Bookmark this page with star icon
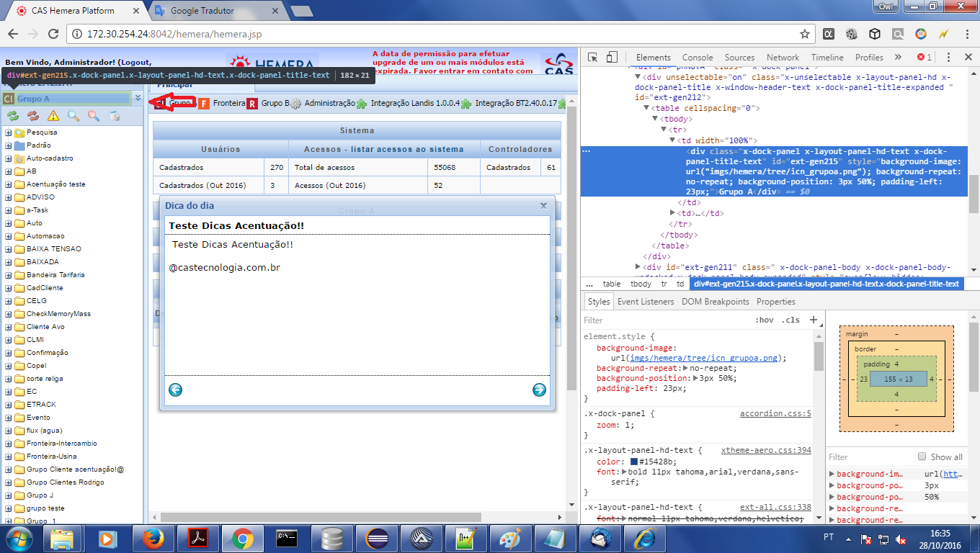The height and width of the screenshot is (553, 980). click(805, 34)
